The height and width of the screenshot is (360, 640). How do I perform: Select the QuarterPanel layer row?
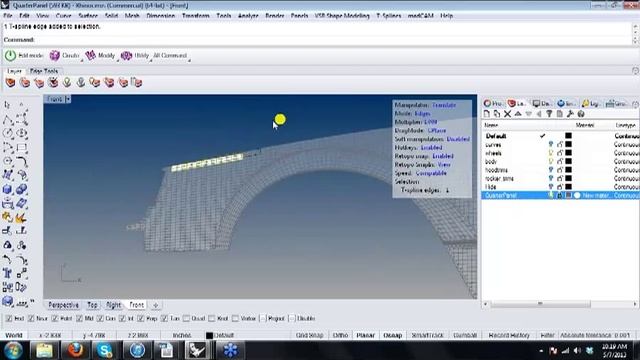(560, 196)
